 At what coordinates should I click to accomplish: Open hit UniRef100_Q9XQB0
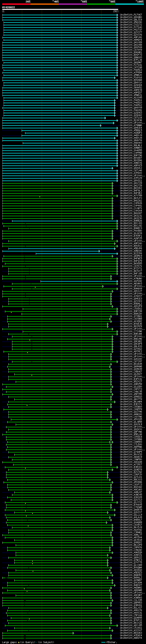tap(131, 17)
